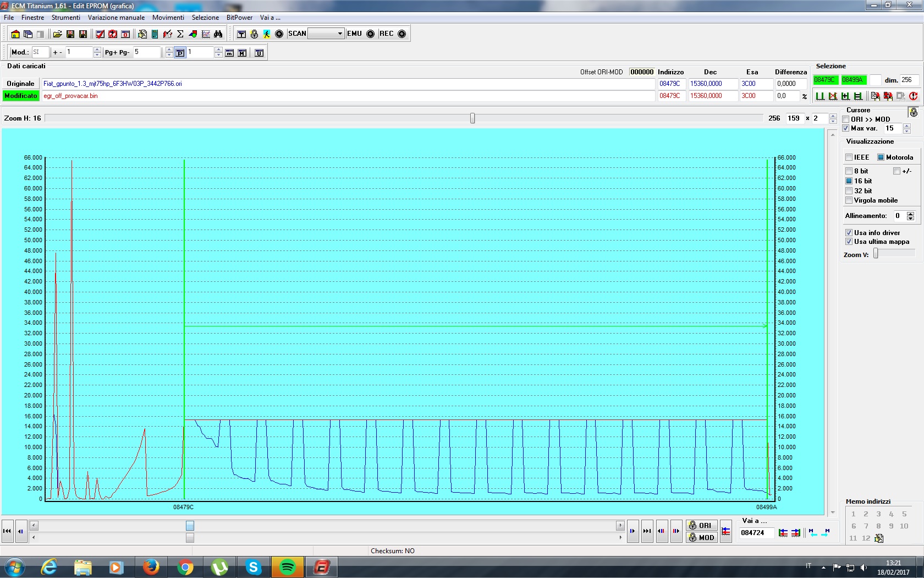Open Google Chrome from the taskbar

click(x=185, y=567)
